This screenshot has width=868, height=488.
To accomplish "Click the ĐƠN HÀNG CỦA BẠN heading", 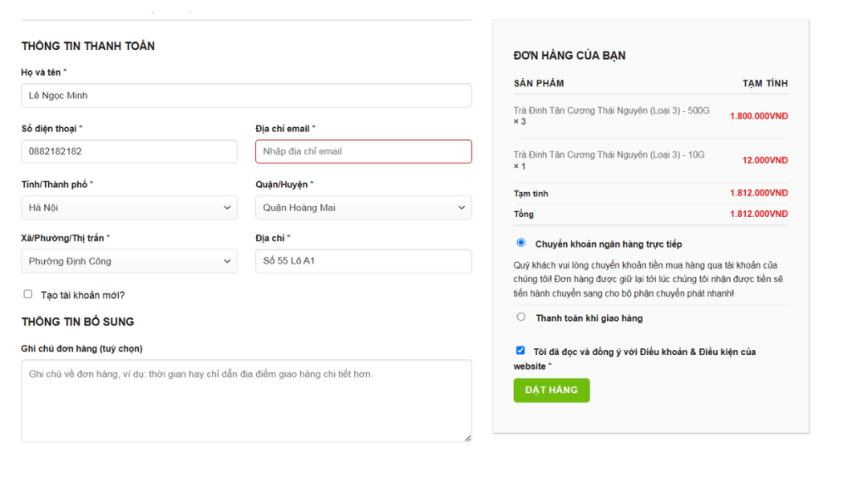I will coord(570,56).
